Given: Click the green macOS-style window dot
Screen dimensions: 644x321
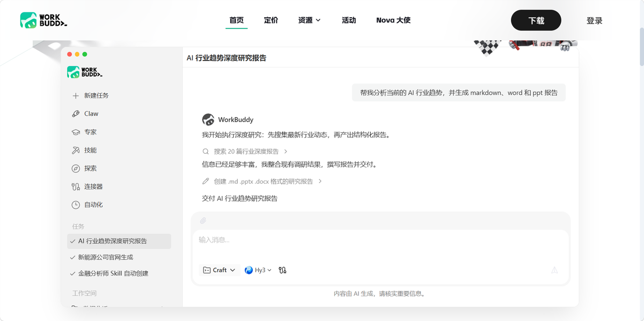Looking at the screenshot, I should (85, 54).
